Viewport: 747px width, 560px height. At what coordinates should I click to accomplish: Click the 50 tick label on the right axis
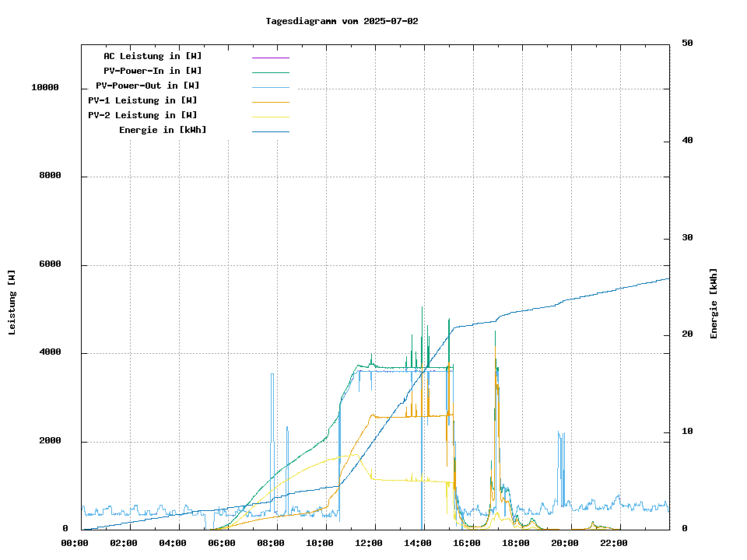pyautogui.click(x=687, y=44)
